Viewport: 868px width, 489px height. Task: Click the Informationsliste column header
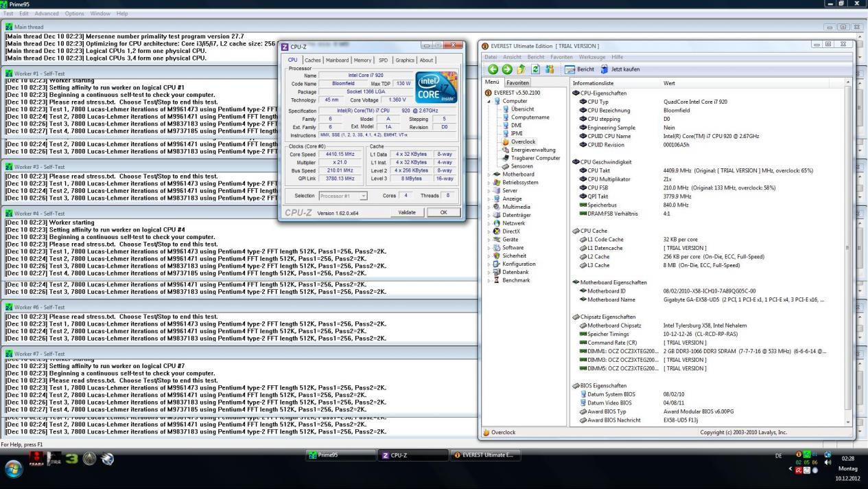(x=615, y=83)
